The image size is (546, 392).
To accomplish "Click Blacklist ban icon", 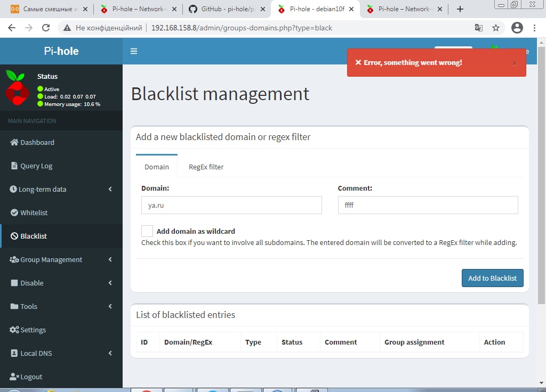I will click(x=14, y=236).
